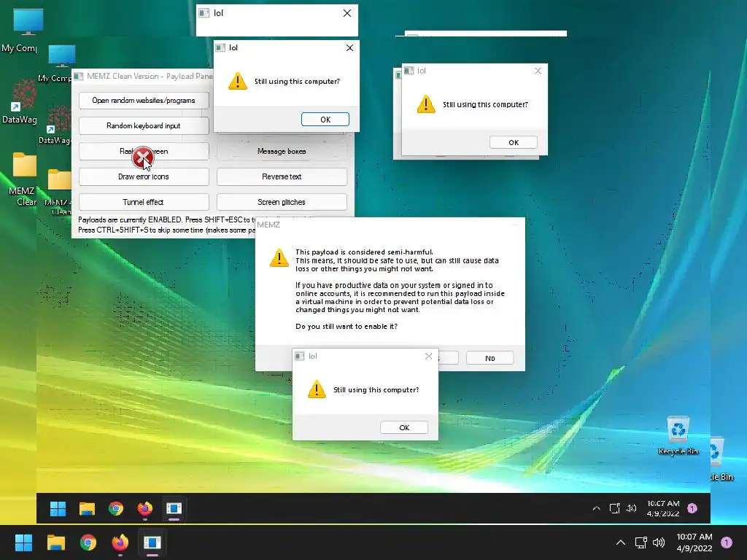
Task: Open volume icon in bottom system tray
Action: click(659, 542)
